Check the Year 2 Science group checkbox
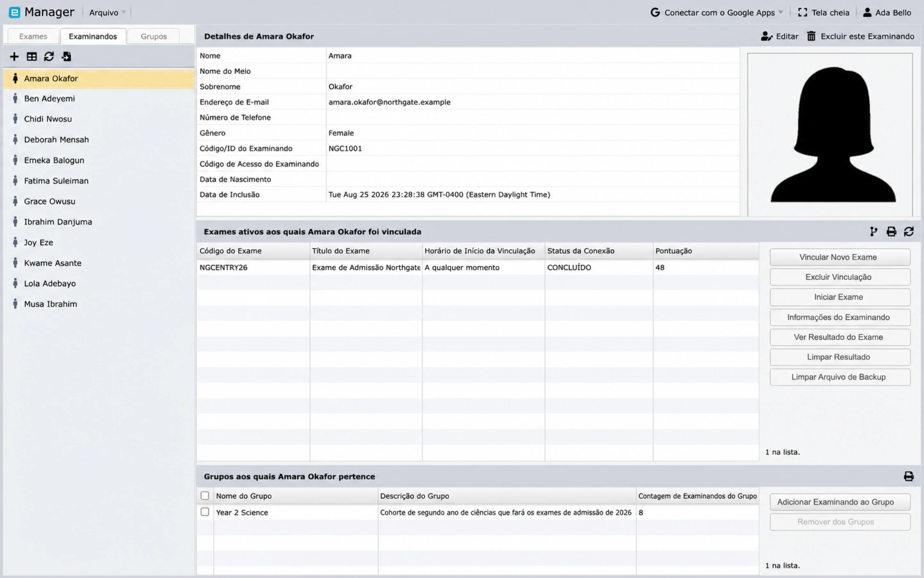Image resolution: width=924 pixels, height=578 pixels. [x=205, y=512]
